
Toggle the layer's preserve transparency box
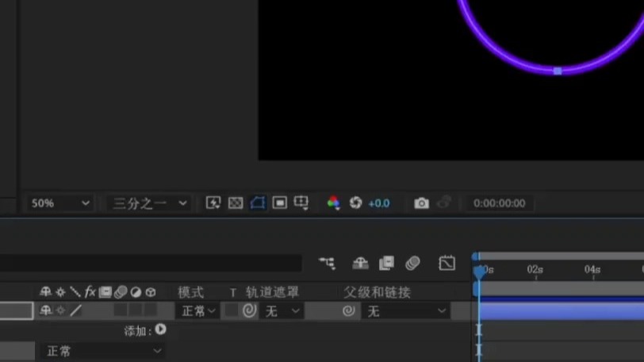[232, 310]
